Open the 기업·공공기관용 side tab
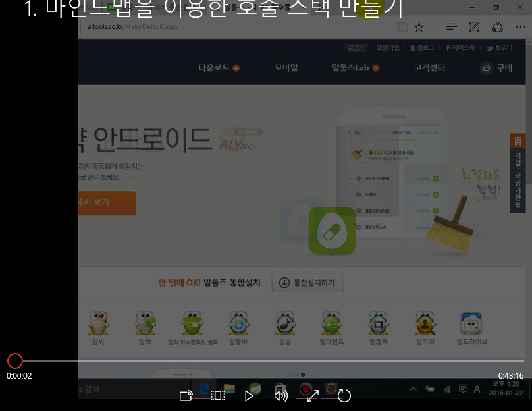This screenshot has height=411, width=532. click(518, 173)
